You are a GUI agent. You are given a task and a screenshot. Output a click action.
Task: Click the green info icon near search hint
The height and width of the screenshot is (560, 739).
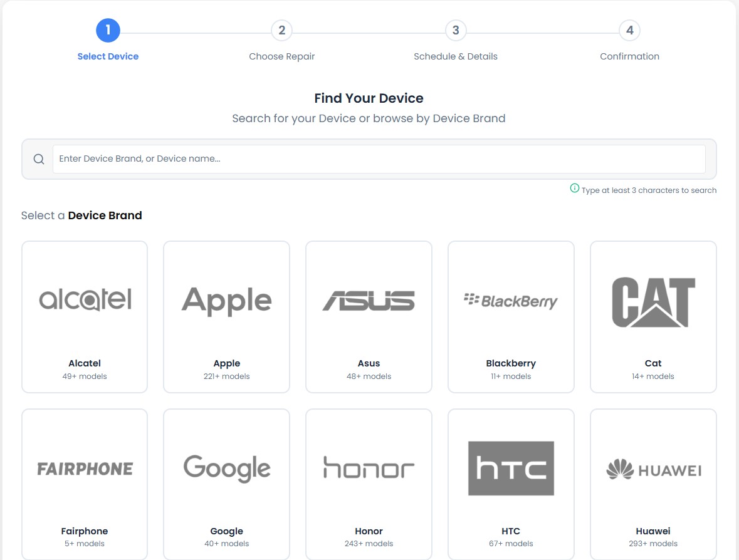click(x=575, y=189)
